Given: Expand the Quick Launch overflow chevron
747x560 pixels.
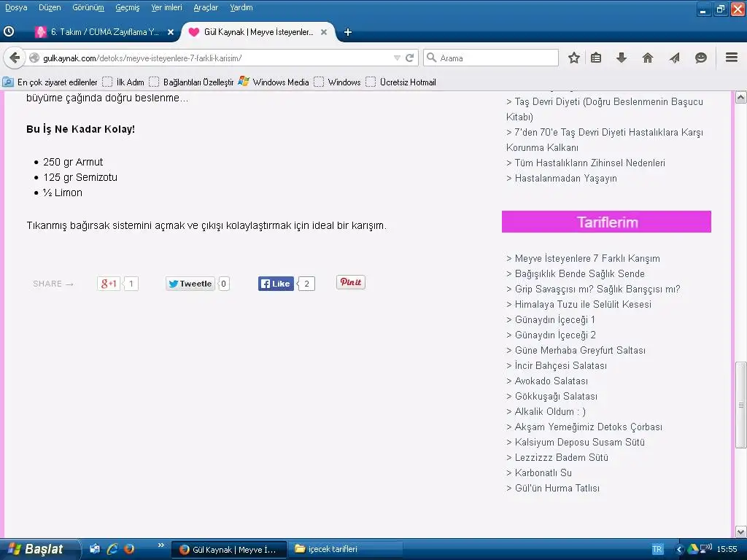Looking at the screenshot, I should 161,545.
